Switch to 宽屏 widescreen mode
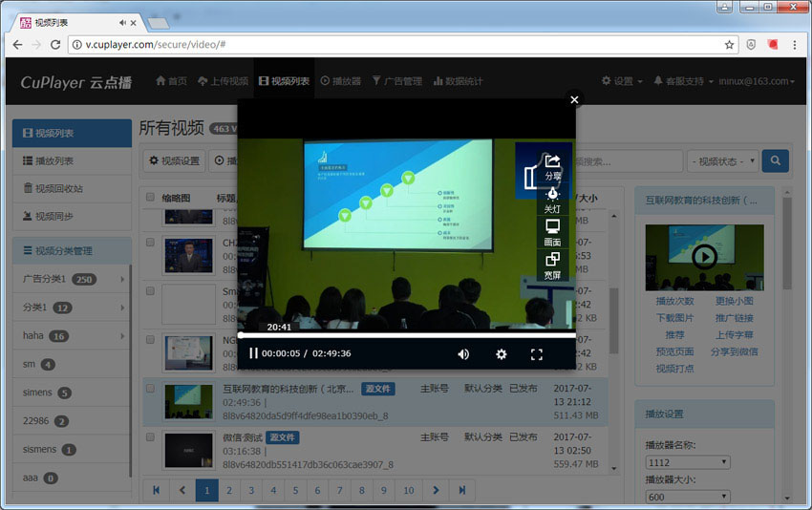Image resolution: width=812 pixels, height=510 pixels. point(552,266)
